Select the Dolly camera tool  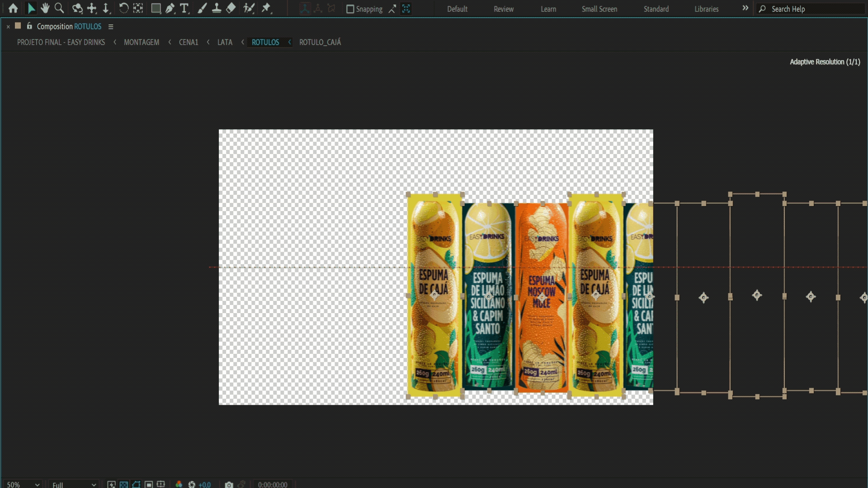(106, 9)
